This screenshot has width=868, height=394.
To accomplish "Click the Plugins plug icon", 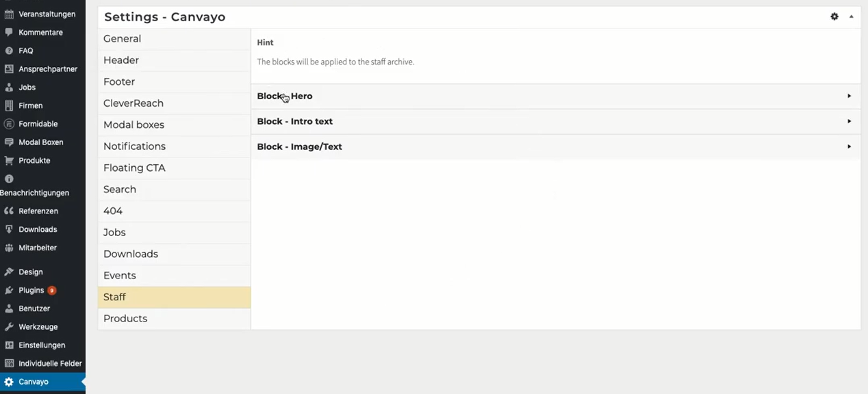I will click(9, 291).
